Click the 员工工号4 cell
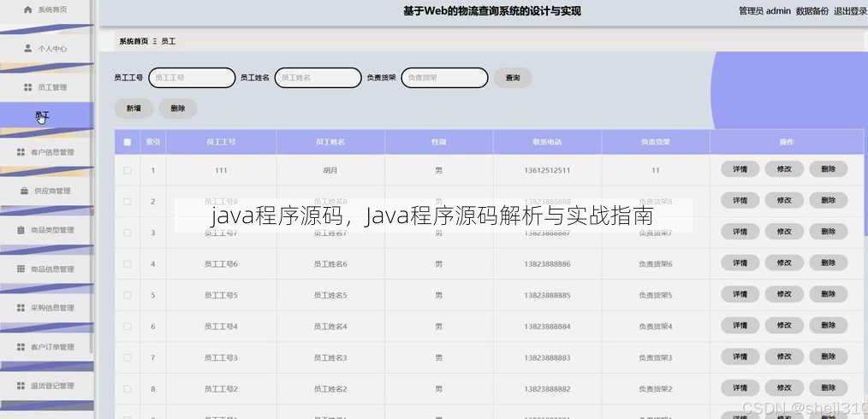868x419 pixels. click(221, 327)
